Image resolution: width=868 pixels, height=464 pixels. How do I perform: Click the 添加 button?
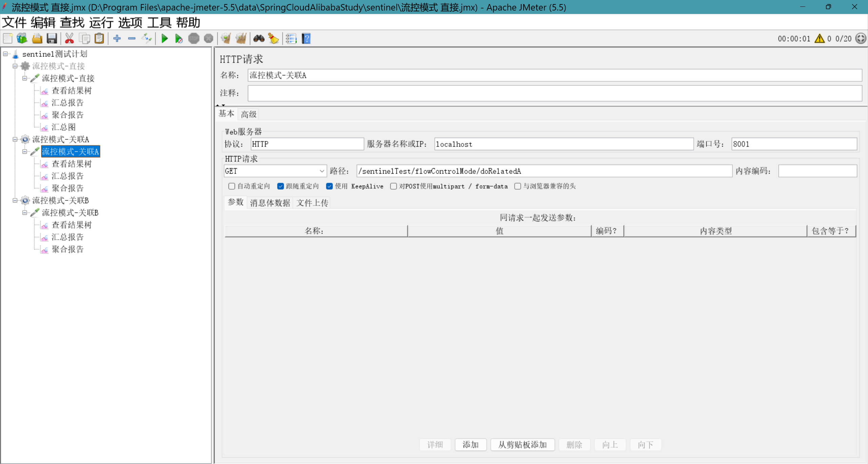(x=470, y=445)
